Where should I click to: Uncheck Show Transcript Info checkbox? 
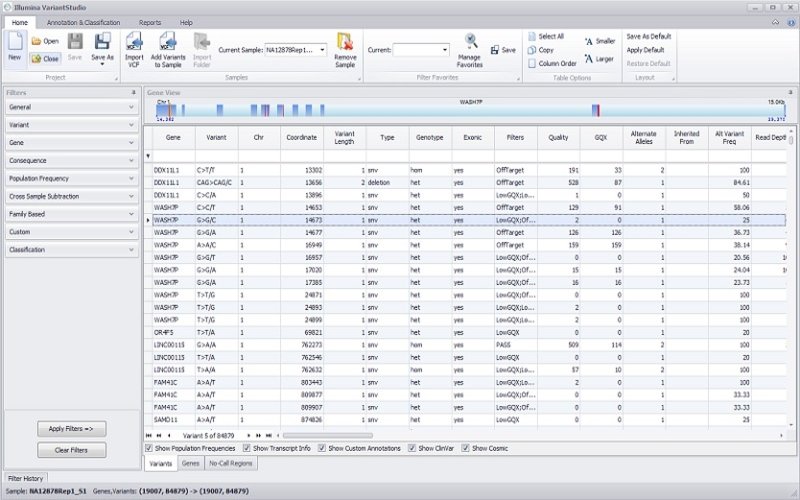tap(248, 448)
